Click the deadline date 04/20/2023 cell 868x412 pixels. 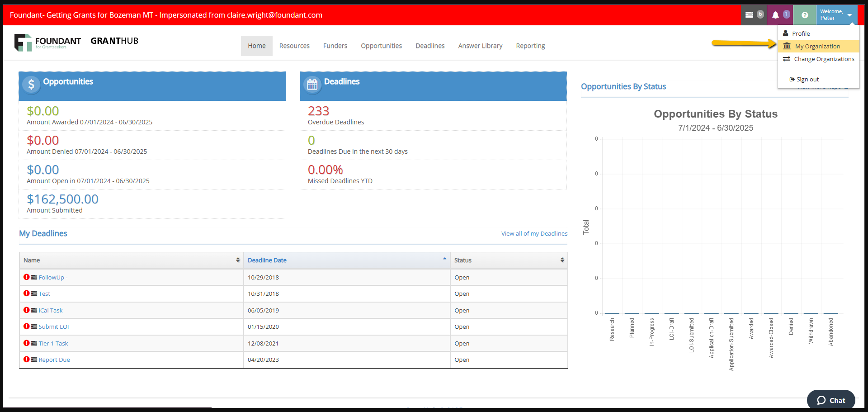347,360
